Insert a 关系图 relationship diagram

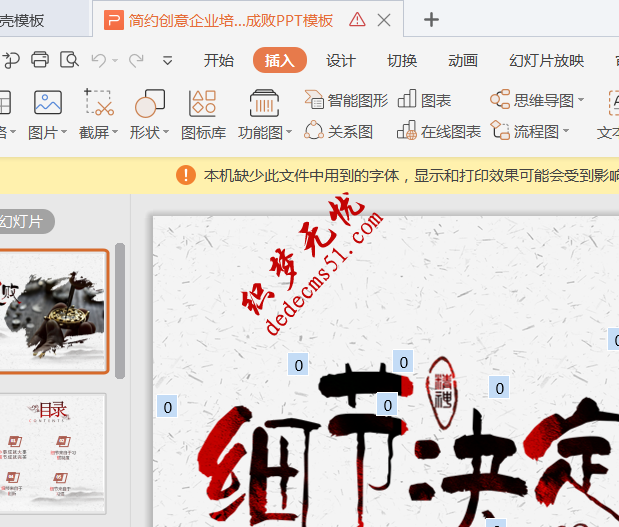tap(339, 131)
